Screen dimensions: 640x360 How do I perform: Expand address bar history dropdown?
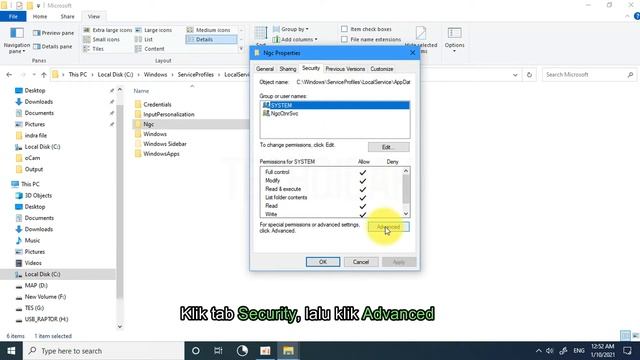click(x=515, y=75)
